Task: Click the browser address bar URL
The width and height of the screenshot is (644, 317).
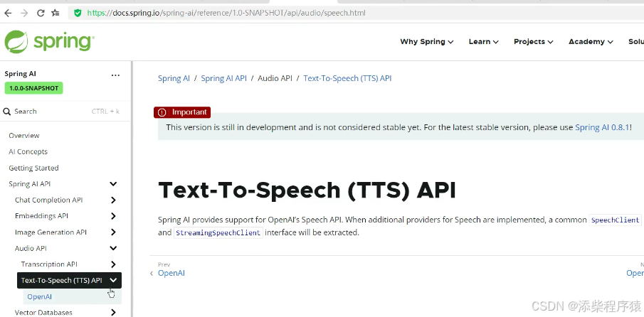Action: click(226, 13)
